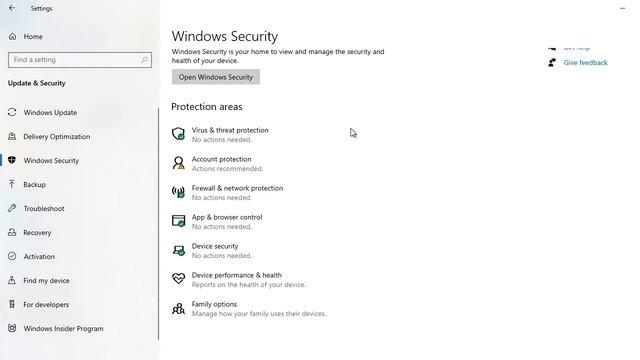Open Troubleshoot settings
This screenshot has width=640, height=360.
coord(44,209)
